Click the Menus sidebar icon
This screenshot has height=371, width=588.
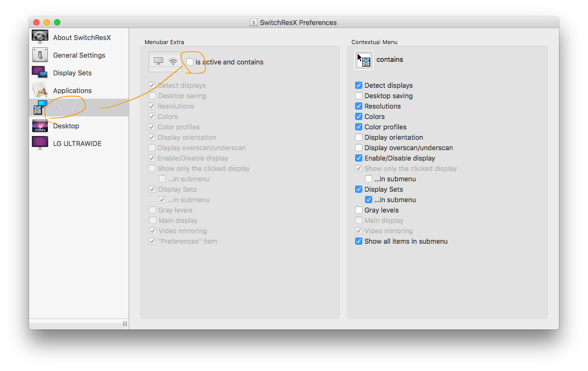(x=40, y=108)
